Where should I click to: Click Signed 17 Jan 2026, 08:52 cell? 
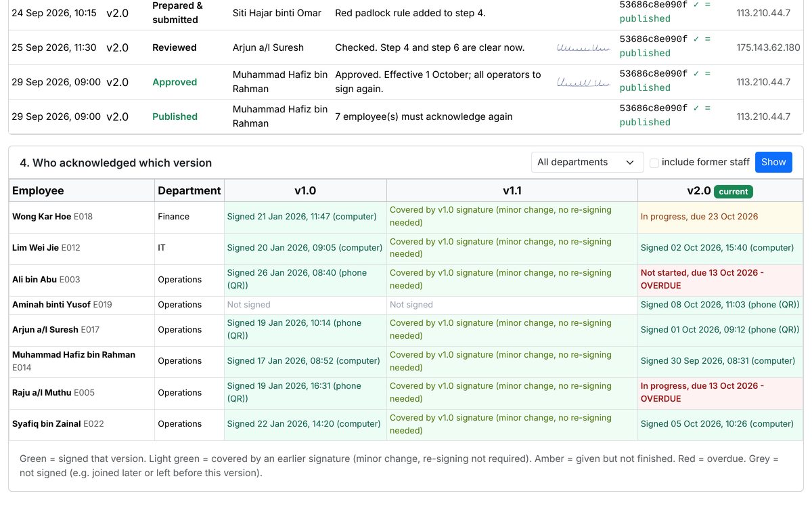[x=305, y=361]
